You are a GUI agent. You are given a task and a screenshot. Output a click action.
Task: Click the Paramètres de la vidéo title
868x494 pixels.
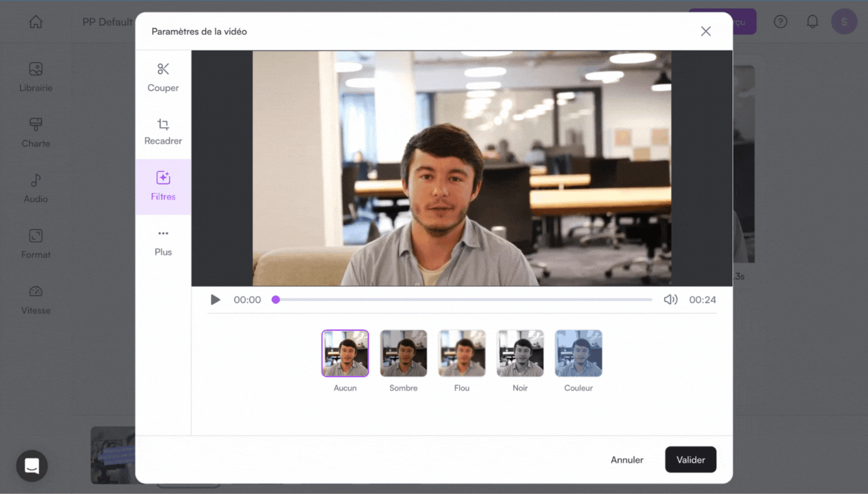pos(200,31)
